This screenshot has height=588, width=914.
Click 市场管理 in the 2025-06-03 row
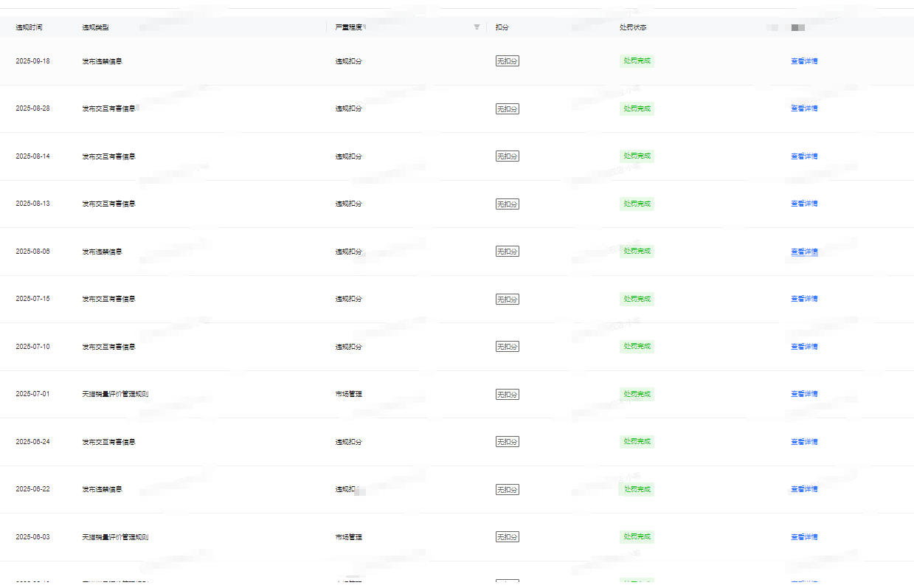coord(349,537)
